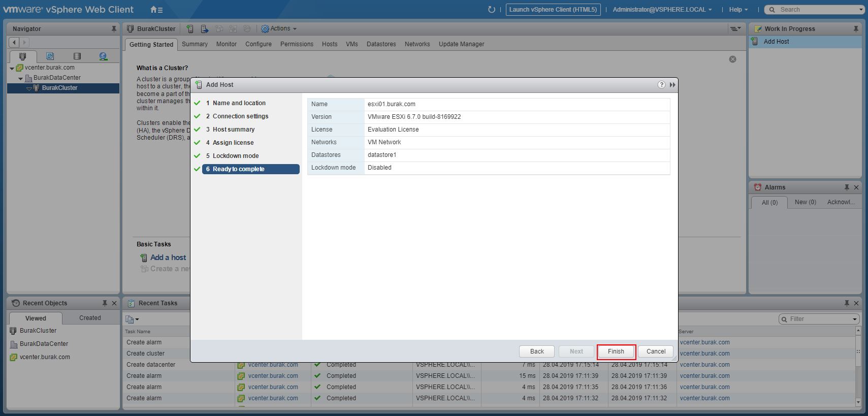Pin the Recent Tasks panel

[847, 303]
